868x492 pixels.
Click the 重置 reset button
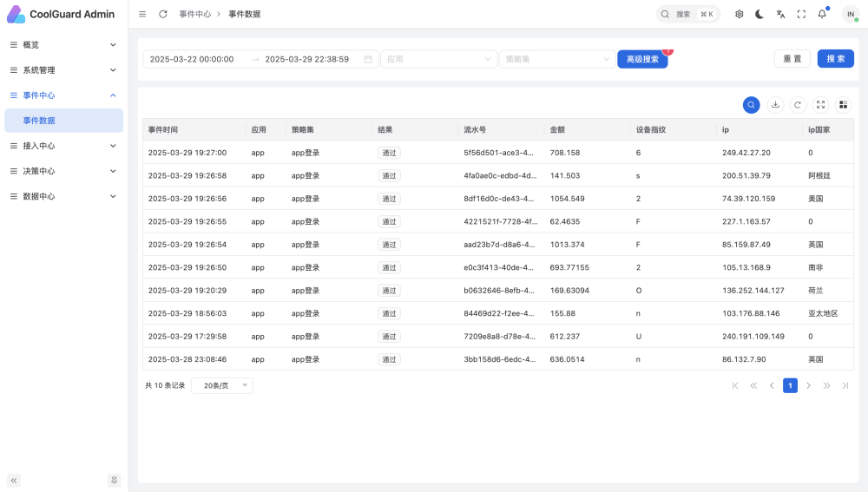[792, 59]
